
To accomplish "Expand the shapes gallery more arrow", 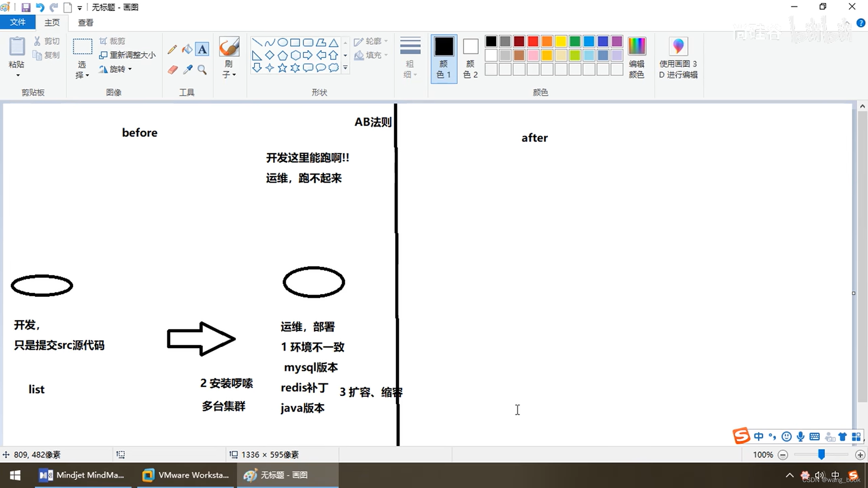I will coord(345,68).
